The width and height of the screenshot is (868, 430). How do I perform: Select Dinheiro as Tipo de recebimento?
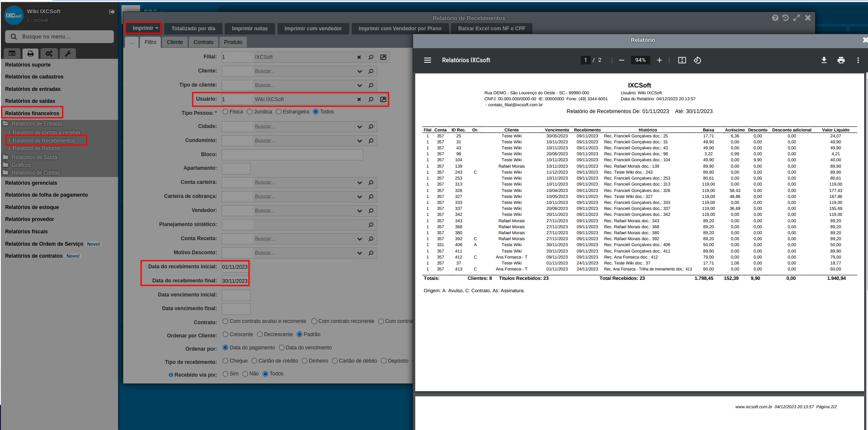point(305,361)
